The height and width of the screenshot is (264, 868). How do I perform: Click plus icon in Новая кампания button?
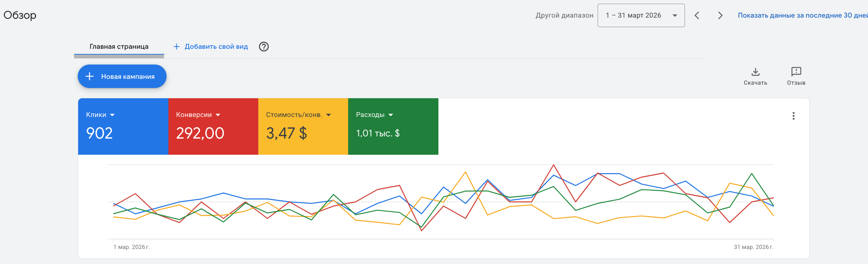[x=90, y=76]
